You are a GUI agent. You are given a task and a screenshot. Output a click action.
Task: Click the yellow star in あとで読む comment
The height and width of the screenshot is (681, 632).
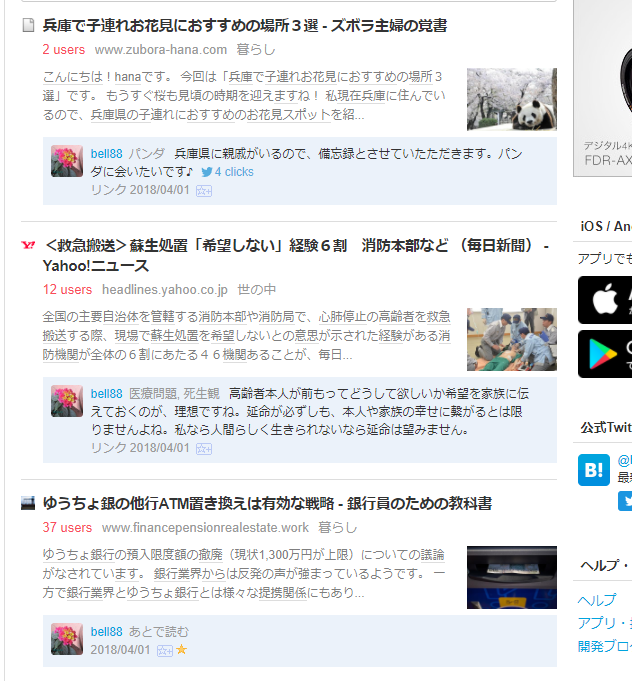click(x=182, y=650)
